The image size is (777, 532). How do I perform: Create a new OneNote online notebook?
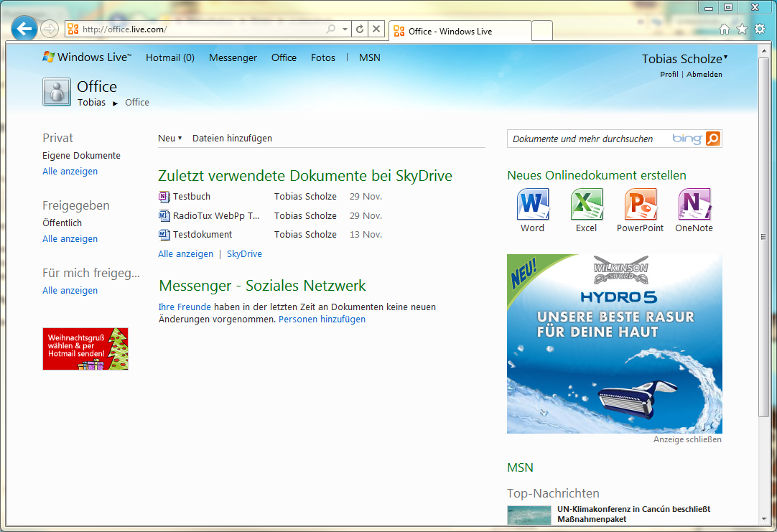[694, 210]
